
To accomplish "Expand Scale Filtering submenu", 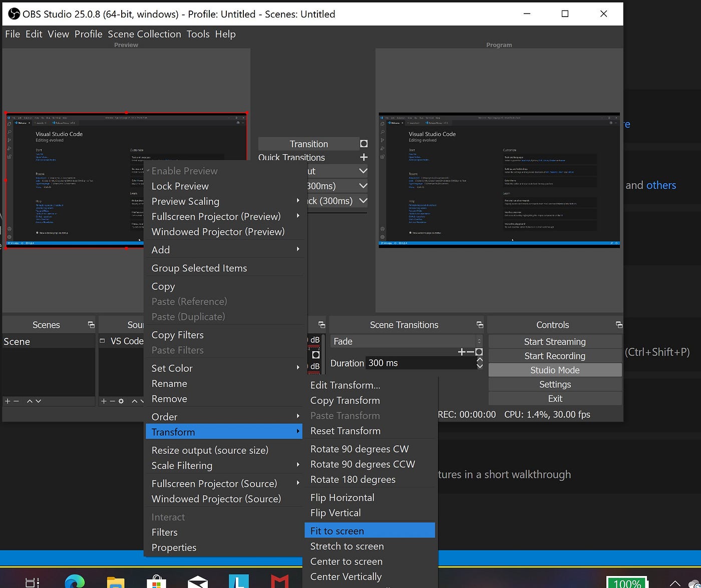I will (x=224, y=465).
